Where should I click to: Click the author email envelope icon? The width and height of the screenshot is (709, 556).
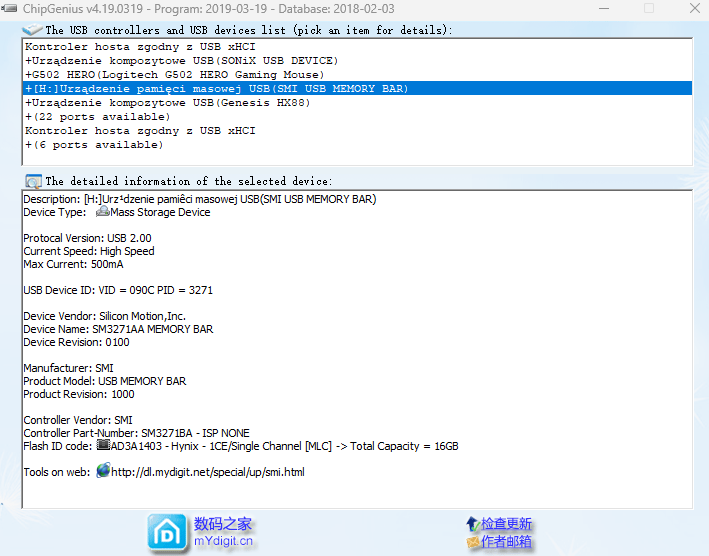(473, 542)
